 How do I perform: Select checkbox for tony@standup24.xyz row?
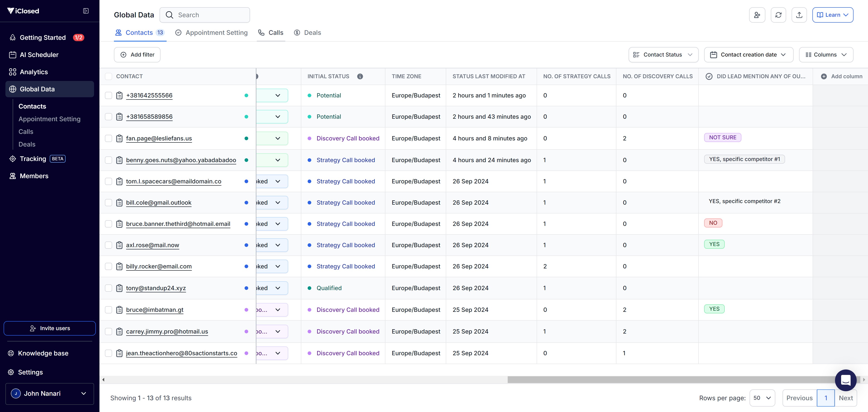tap(108, 288)
